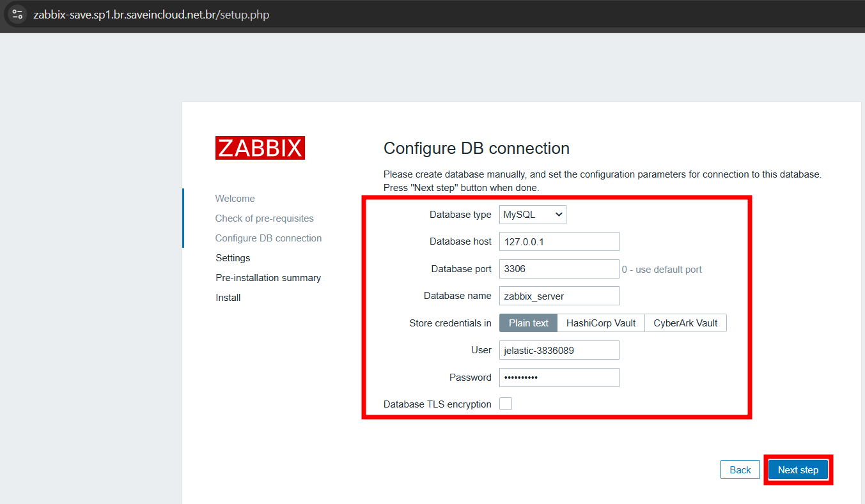Image resolution: width=865 pixels, height=504 pixels.
Task: Select Check of pre-requisites step
Action: (x=265, y=218)
